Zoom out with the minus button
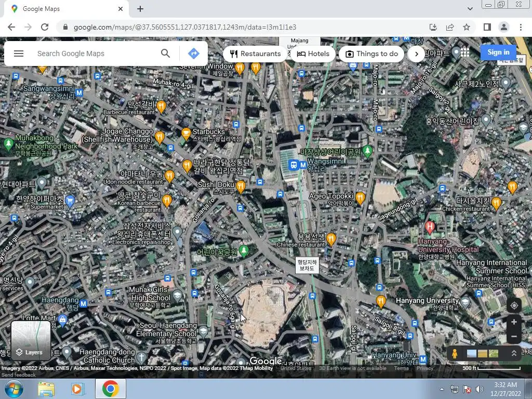The width and height of the screenshot is (532, 399). (x=514, y=337)
